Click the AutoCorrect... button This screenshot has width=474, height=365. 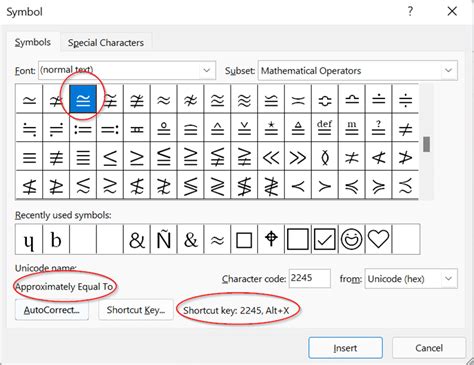[52, 310]
